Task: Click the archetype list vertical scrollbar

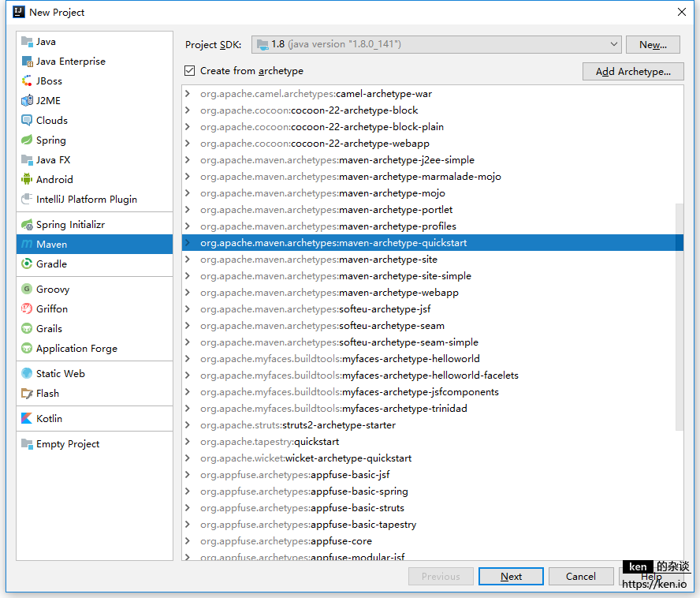Action: [679, 317]
